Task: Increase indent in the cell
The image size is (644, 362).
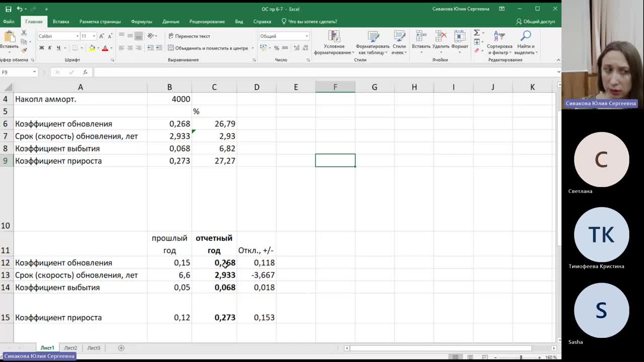Action: click(159, 48)
